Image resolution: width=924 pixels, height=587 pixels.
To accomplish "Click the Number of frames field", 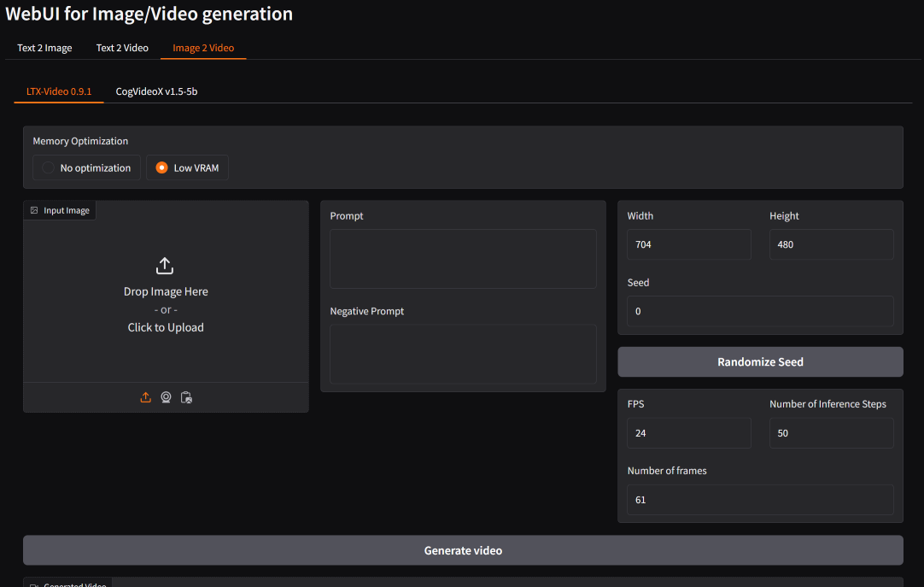I will pyautogui.click(x=760, y=500).
